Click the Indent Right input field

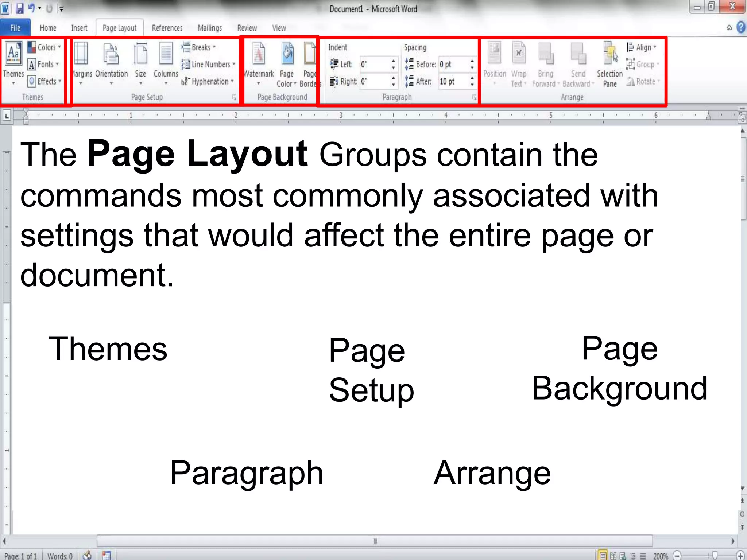coord(375,81)
